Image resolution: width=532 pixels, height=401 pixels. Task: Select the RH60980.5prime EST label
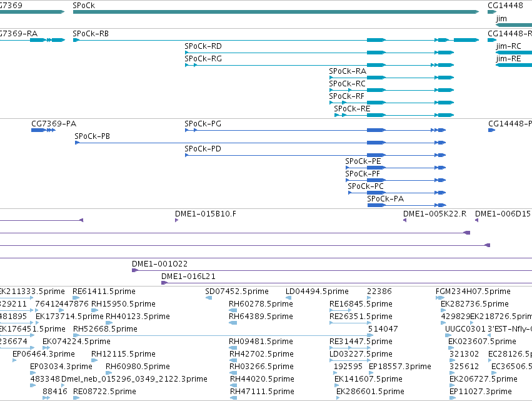pos(138,367)
